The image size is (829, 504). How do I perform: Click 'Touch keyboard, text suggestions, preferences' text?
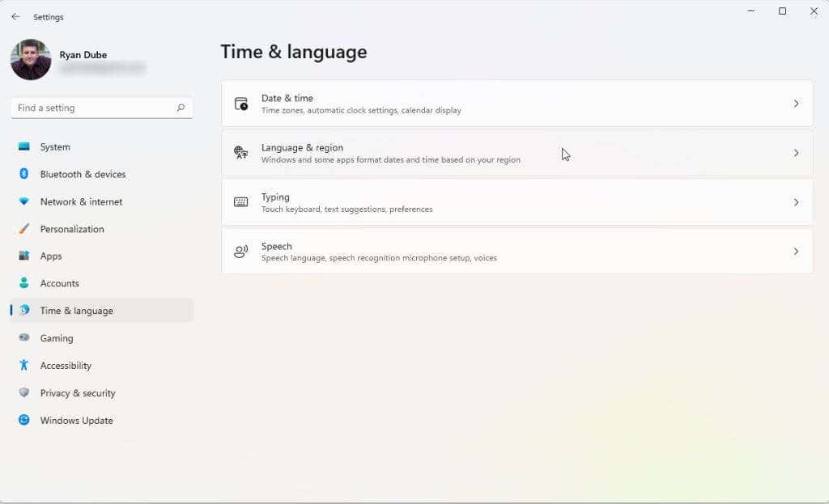(346, 210)
